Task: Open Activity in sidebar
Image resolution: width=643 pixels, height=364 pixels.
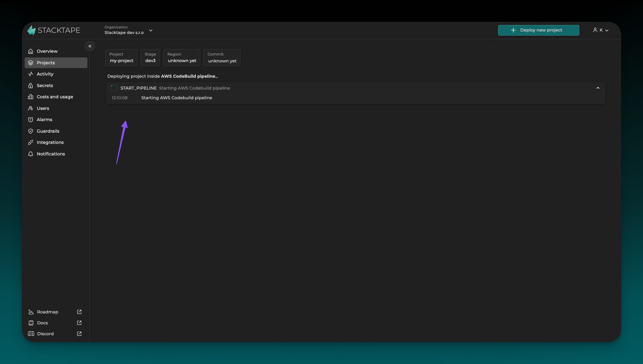Action: pos(56,74)
